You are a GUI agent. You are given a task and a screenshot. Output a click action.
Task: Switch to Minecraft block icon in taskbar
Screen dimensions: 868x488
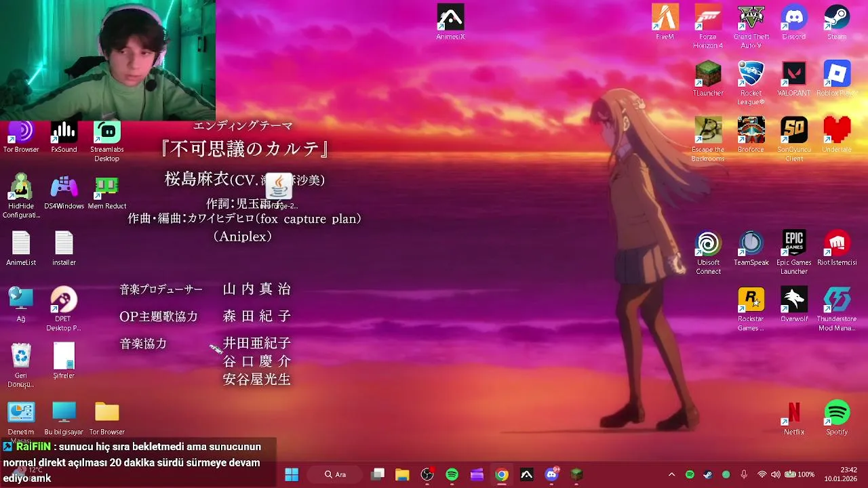(576, 474)
